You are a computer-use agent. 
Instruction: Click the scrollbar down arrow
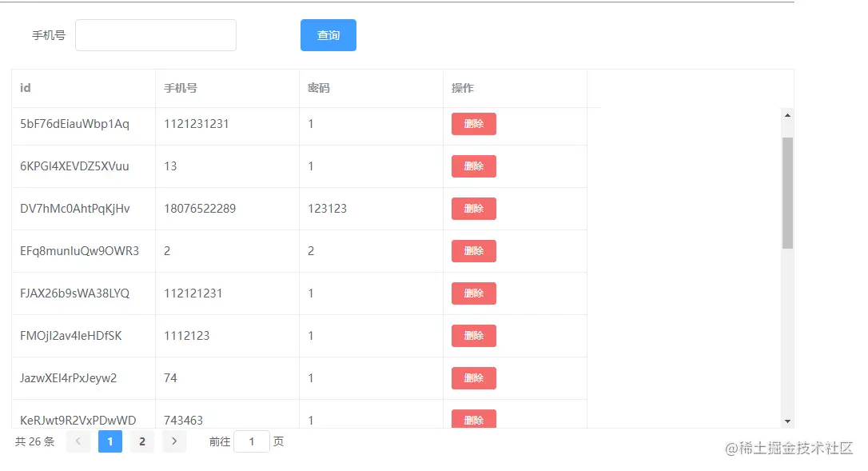point(788,420)
